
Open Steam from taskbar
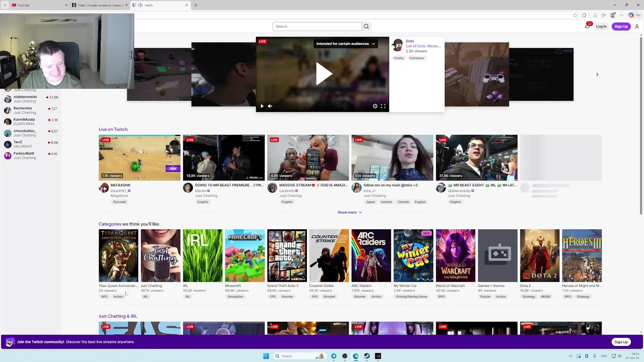367,356
